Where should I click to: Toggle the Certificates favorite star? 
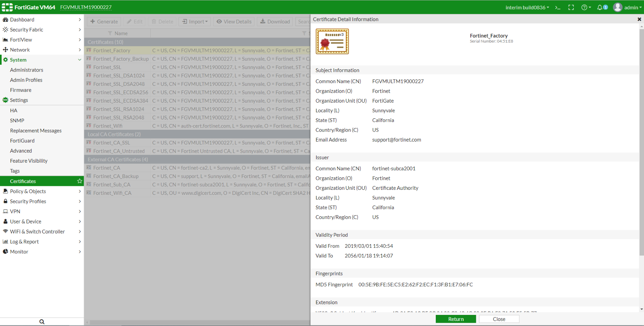pyautogui.click(x=79, y=181)
